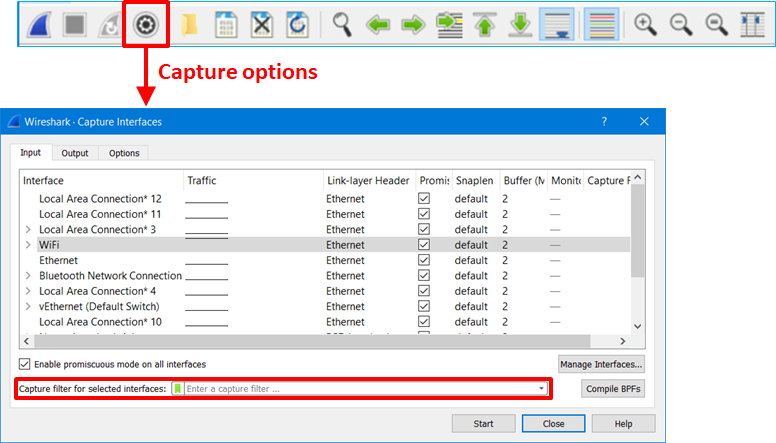The width and height of the screenshot is (776, 443).
Task: Toggle promiscuous for vEthernet (Default Switch)
Action: [x=424, y=306]
